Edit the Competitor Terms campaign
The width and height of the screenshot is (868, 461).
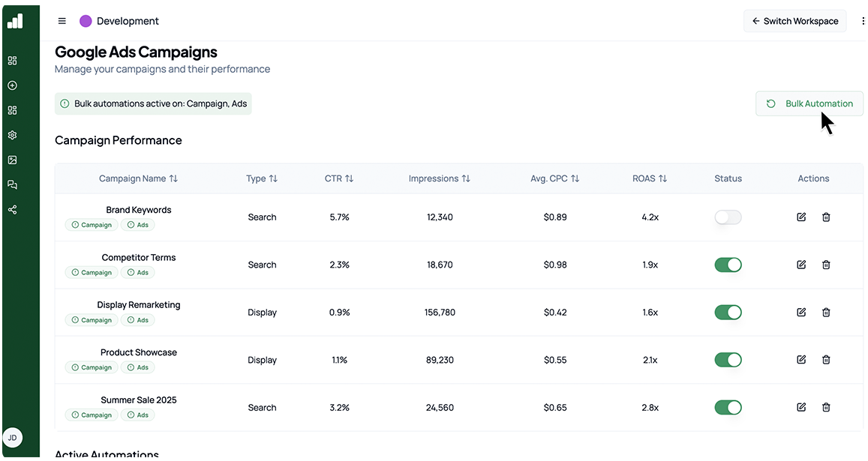click(801, 265)
